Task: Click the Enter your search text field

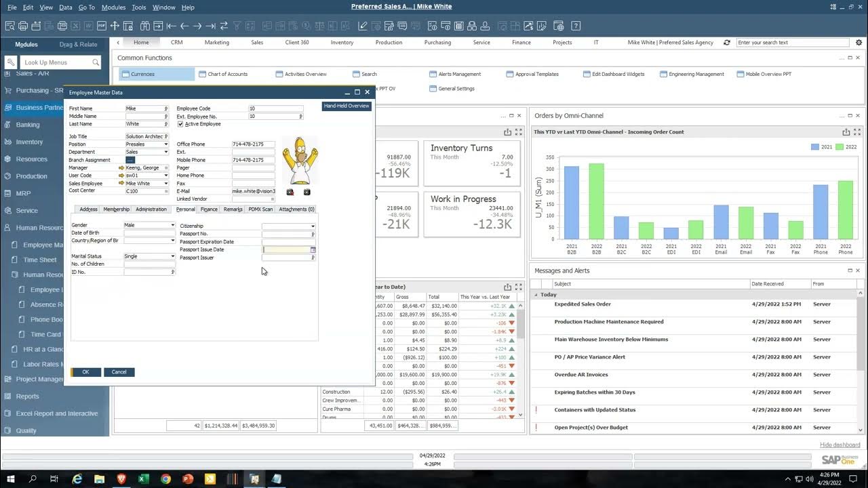Action: [793, 42]
